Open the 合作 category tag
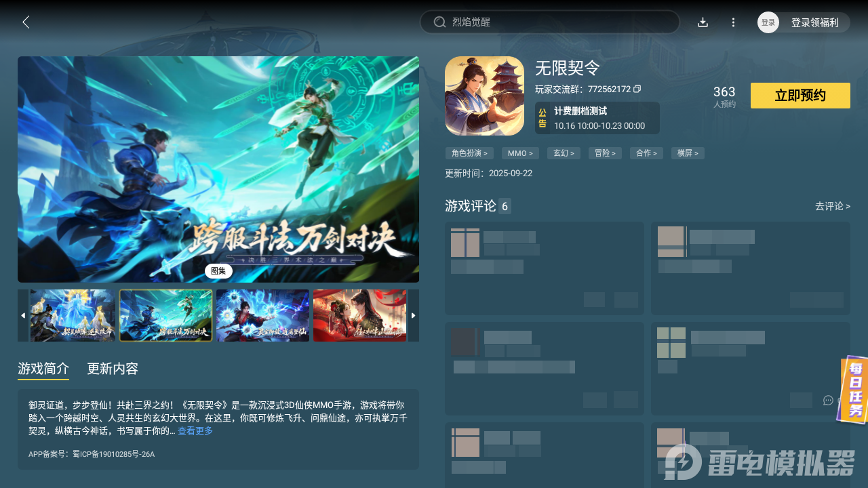This screenshot has width=868, height=488. pos(647,153)
